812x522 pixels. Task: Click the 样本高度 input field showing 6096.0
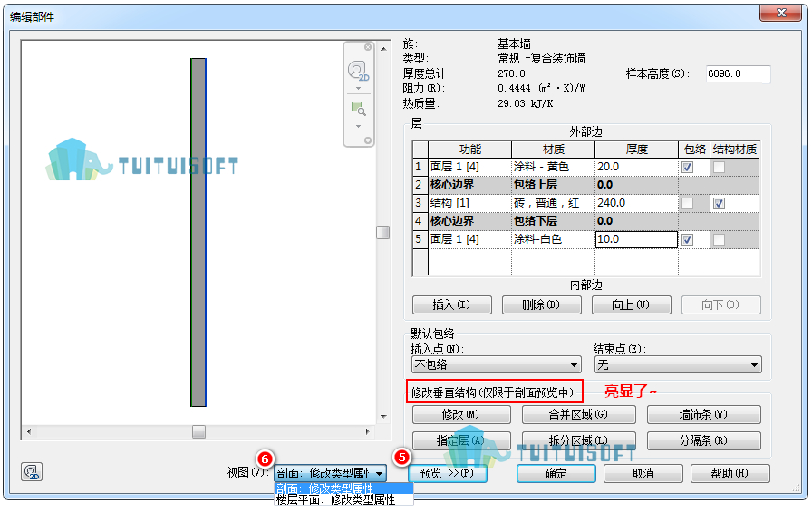tap(738, 74)
